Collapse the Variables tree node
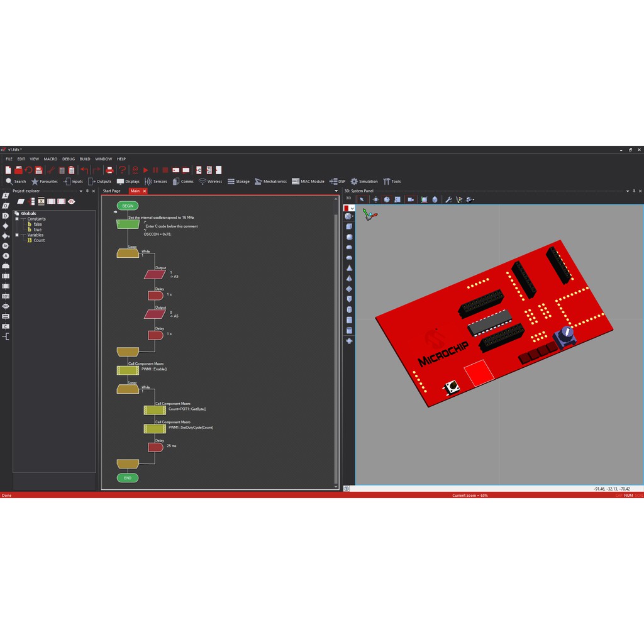644x644 pixels. (x=17, y=235)
